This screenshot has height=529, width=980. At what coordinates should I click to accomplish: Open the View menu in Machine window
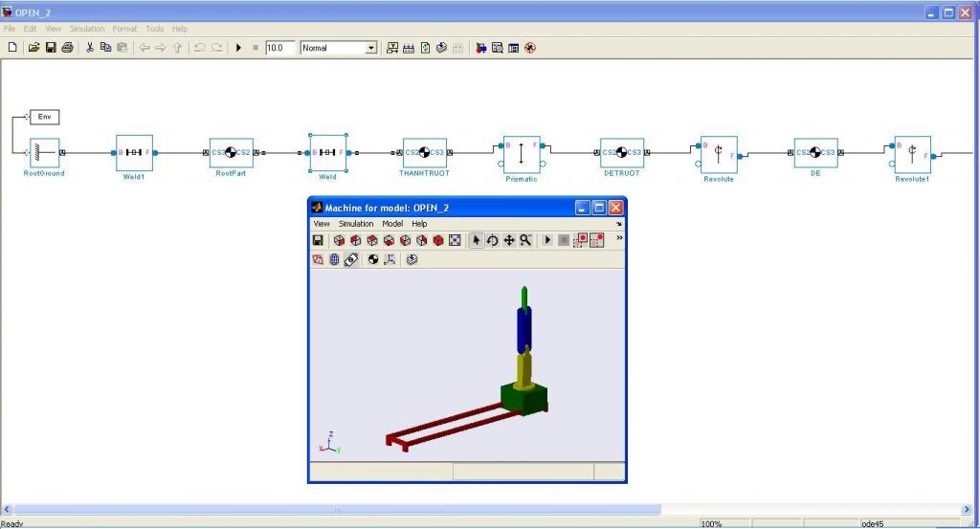click(x=322, y=224)
